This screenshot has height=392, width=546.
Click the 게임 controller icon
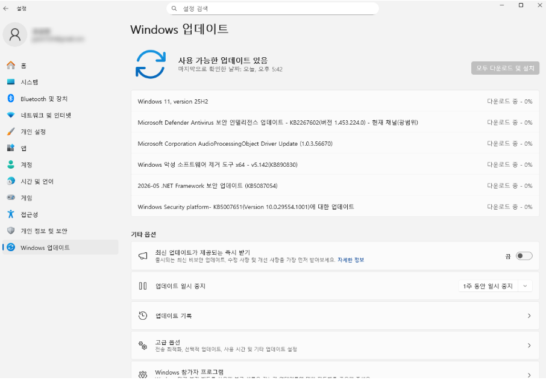11,198
